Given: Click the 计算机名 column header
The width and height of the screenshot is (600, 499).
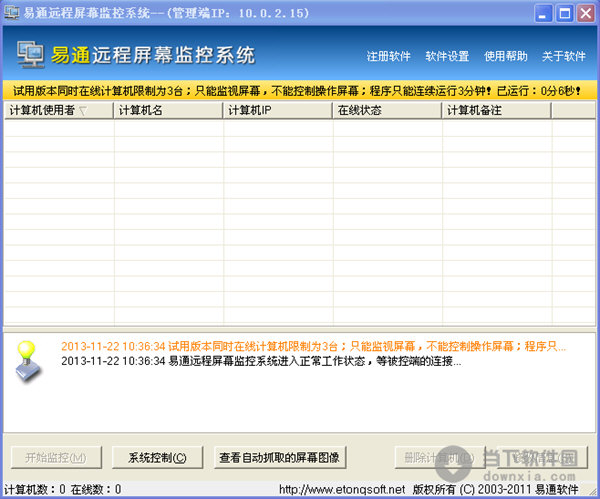Looking at the screenshot, I should tap(168, 111).
